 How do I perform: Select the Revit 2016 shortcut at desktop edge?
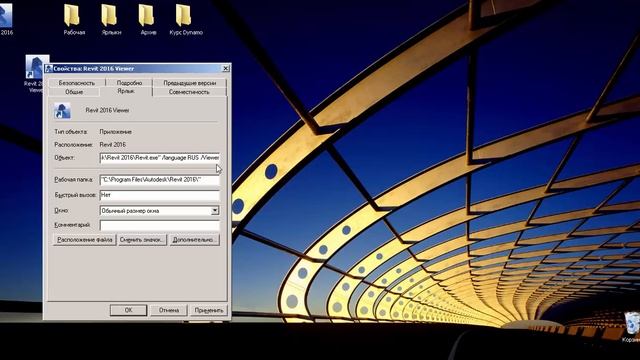pos(6,18)
